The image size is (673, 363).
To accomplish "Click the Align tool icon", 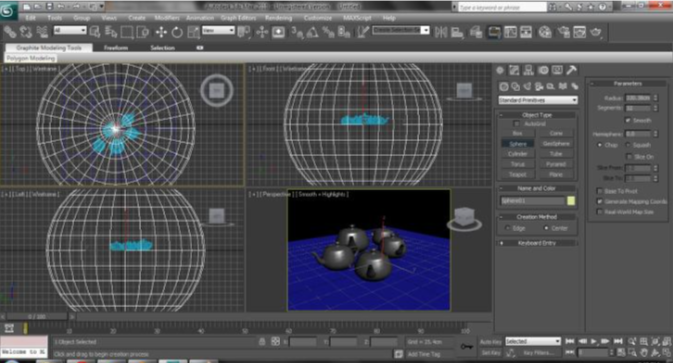I will [x=457, y=32].
